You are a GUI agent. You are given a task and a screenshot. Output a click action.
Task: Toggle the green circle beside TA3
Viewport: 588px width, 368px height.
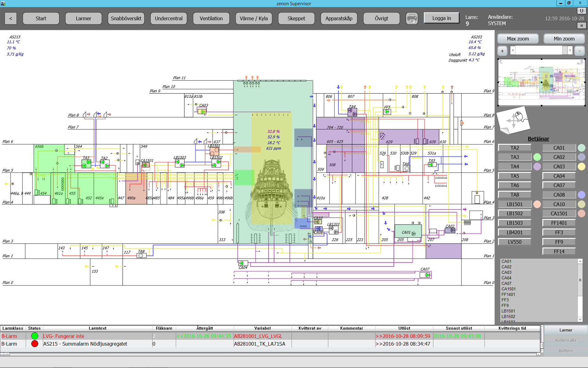[537, 157]
